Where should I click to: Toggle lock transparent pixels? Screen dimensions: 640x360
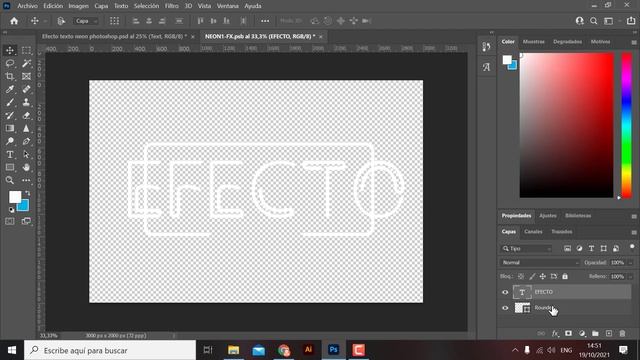521,276
